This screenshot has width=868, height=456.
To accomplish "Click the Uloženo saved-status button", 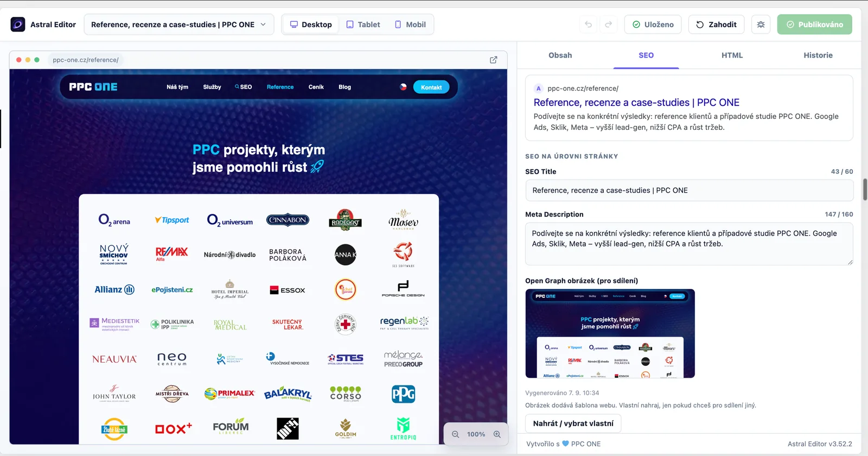I will [x=653, y=24].
